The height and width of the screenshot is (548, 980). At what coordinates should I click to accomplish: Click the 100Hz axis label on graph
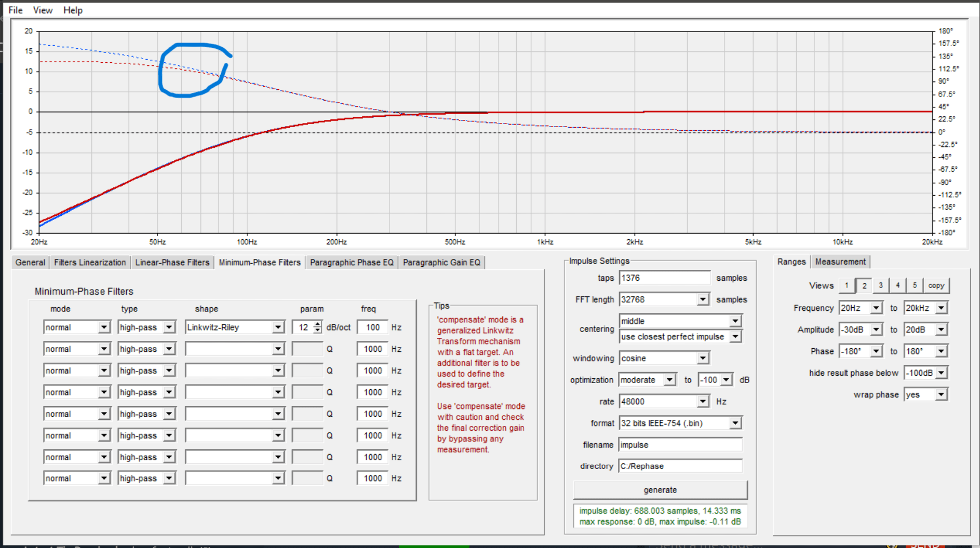click(247, 242)
